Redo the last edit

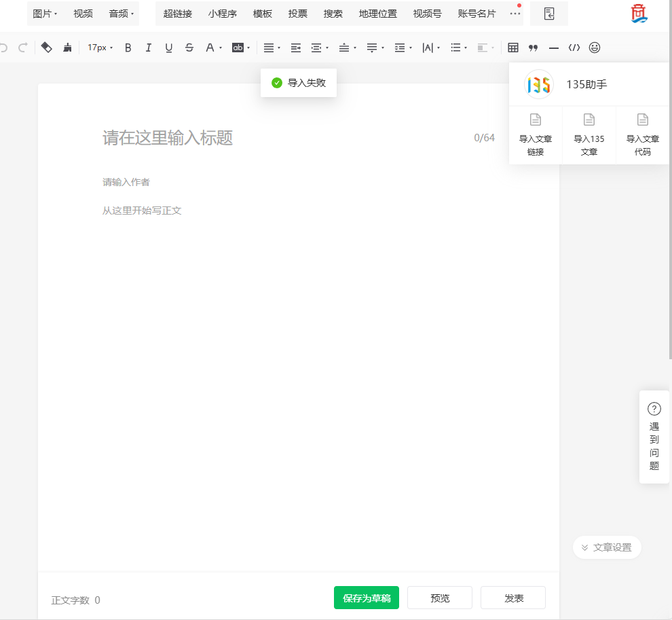click(x=22, y=48)
